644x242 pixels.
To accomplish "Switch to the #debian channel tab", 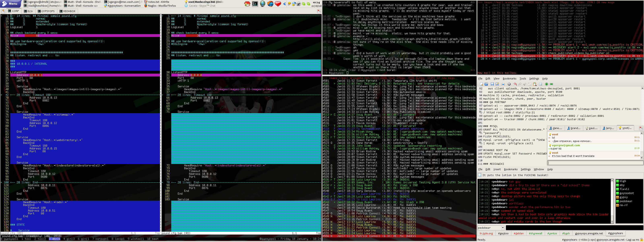I will (x=518, y=233).
